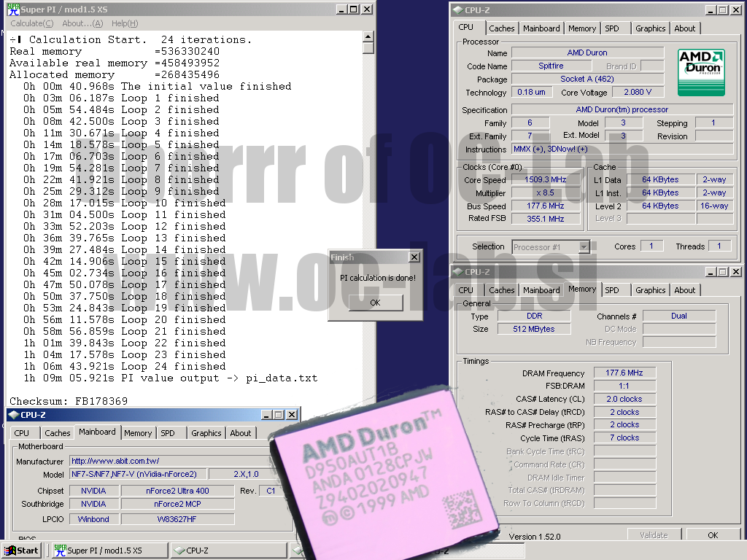The width and height of the screenshot is (747, 560).
Task: Switch to the CPU-Z taskbar button
Action: pyautogui.click(x=228, y=551)
